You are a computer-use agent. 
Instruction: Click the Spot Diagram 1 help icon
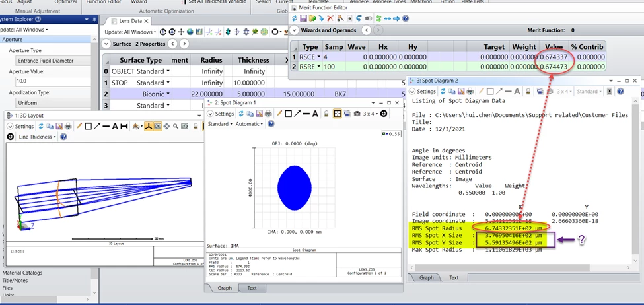(271, 124)
